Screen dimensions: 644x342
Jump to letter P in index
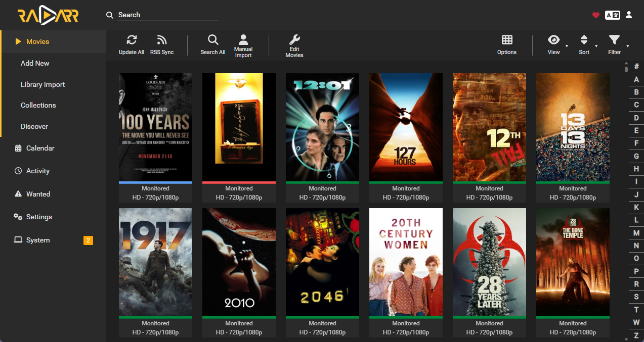[636, 271]
